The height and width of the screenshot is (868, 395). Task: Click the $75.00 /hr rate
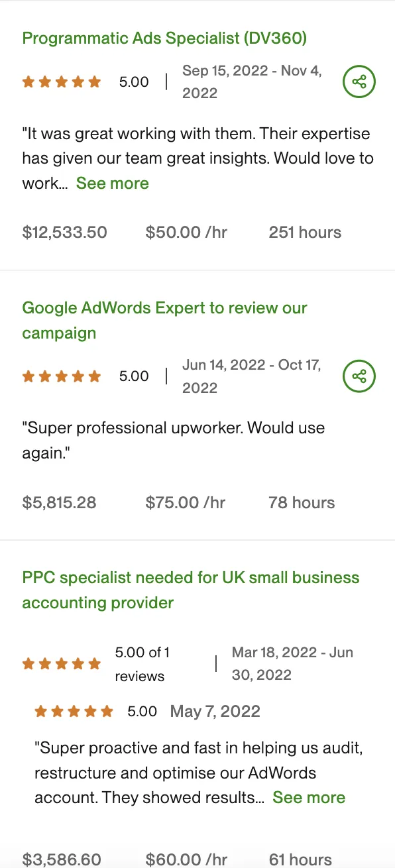[186, 503]
